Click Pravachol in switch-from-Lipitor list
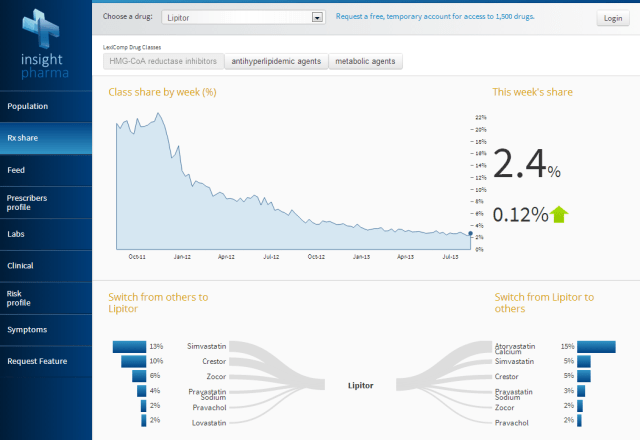 (511, 423)
